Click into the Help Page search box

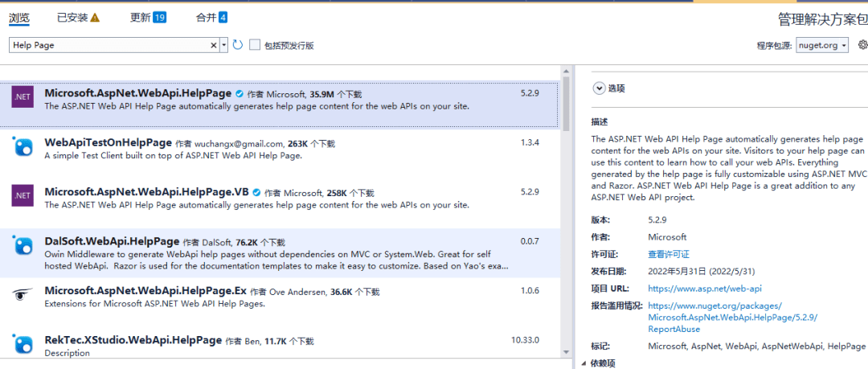(109, 46)
